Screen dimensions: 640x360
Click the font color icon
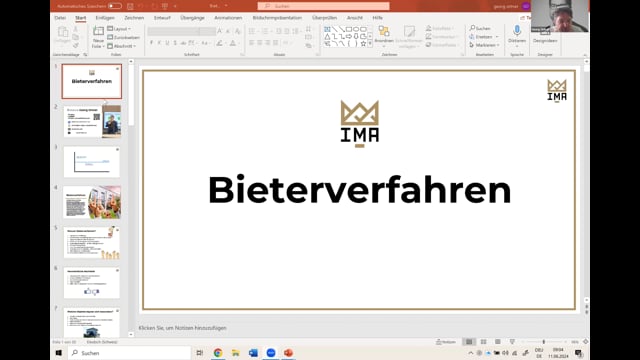point(232,43)
